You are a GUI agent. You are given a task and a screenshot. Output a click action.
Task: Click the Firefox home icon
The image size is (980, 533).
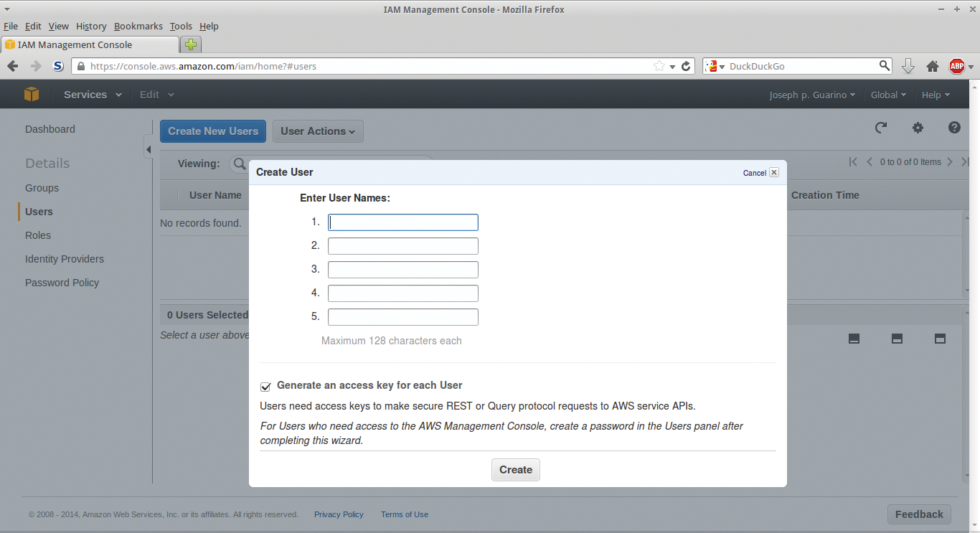[x=932, y=65]
